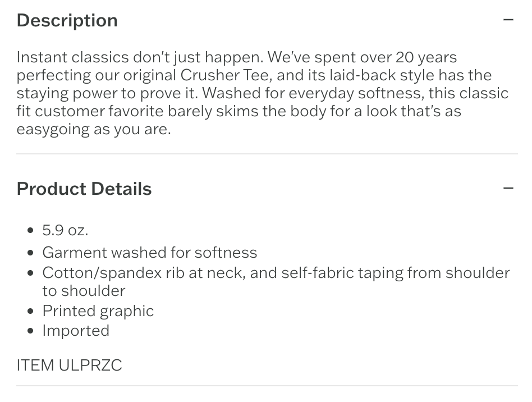Viewport: 532px width, 402px height.
Task: Click the '5.9 oz.' list item
Action: click(65, 230)
